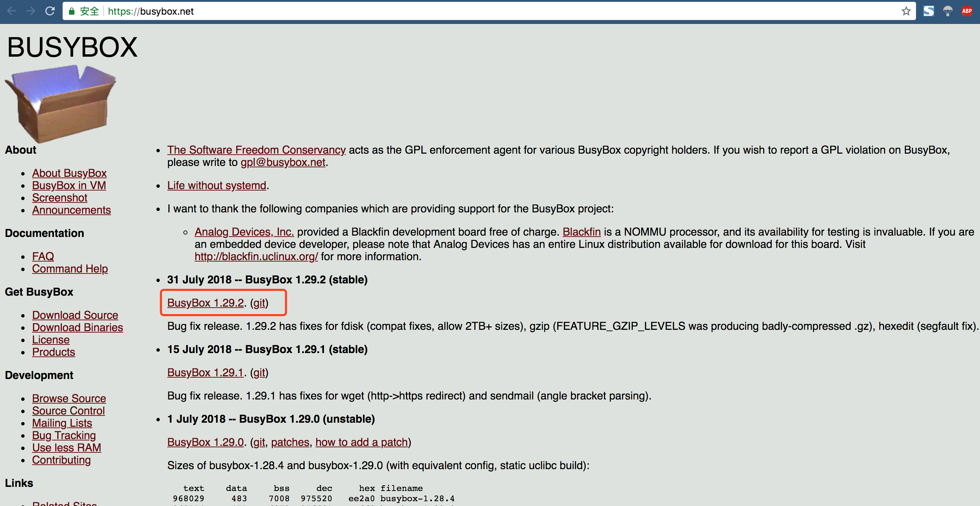Click the 'Development' sidebar heading
Viewport: 980px width, 506px height.
pos(39,375)
